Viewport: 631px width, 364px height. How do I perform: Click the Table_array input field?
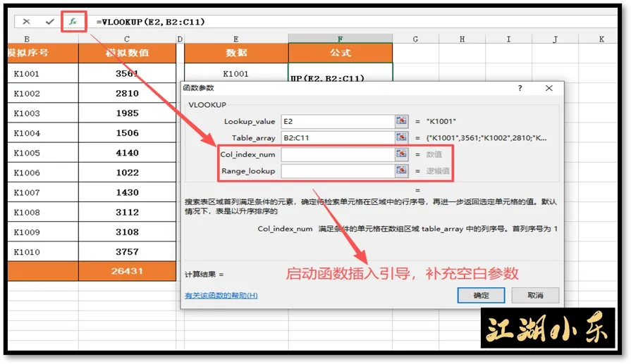338,137
